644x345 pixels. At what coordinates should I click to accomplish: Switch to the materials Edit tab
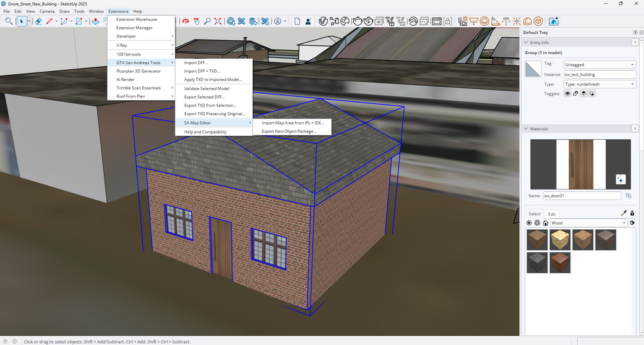(552, 214)
